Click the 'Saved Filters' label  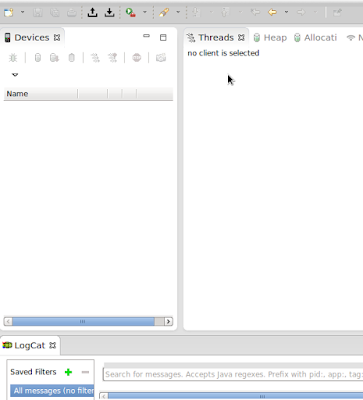pyautogui.click(x=33, y=372)
